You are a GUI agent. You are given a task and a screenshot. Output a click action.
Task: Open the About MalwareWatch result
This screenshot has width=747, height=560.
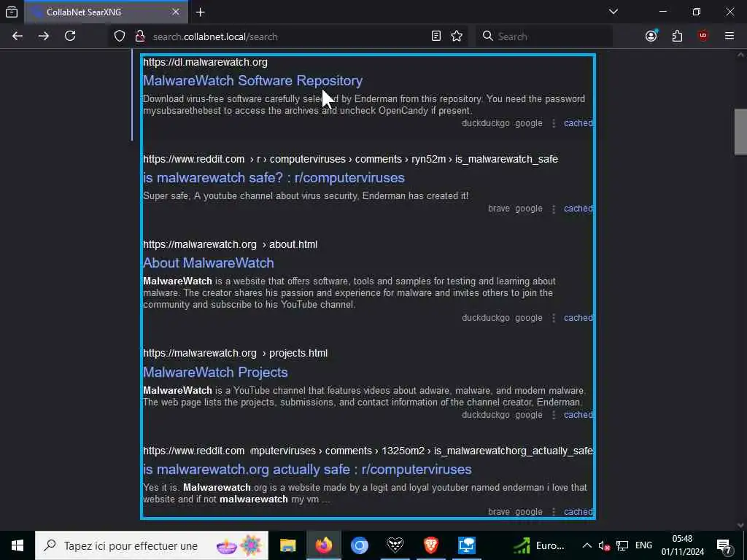[209, 262]
